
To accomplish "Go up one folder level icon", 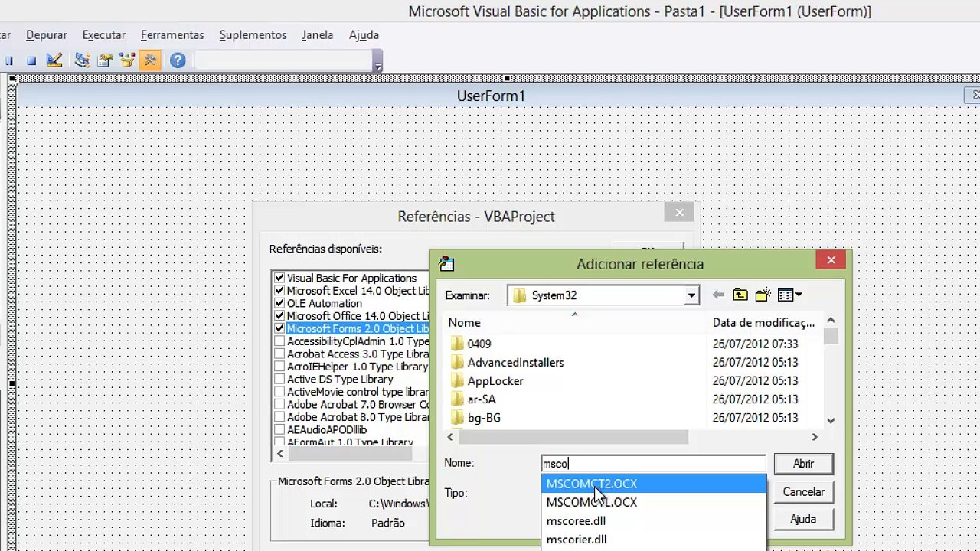I will (740, 295).
